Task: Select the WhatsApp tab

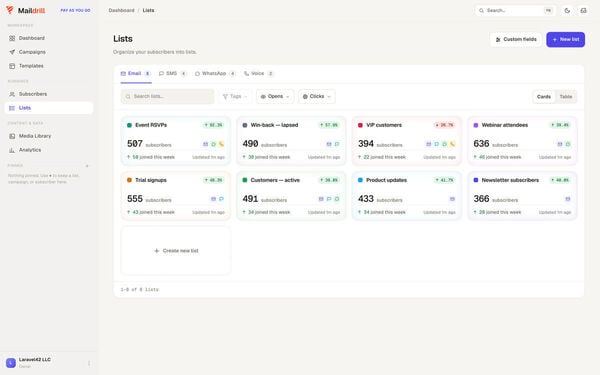Action: pos(215,73)
